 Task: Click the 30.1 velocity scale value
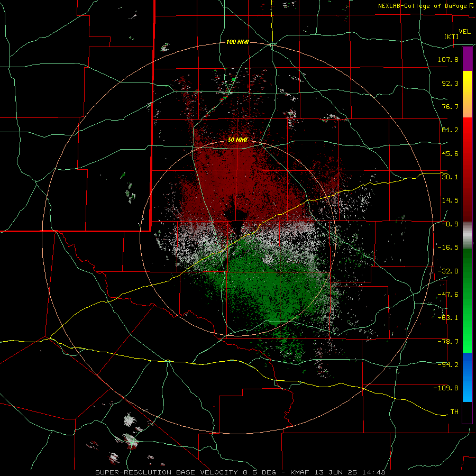450,177
